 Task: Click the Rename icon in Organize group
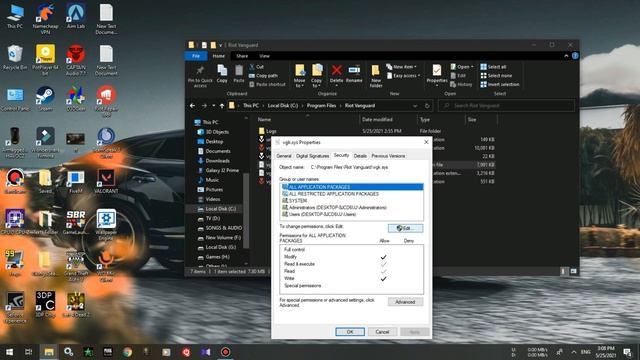coord(354,70)
